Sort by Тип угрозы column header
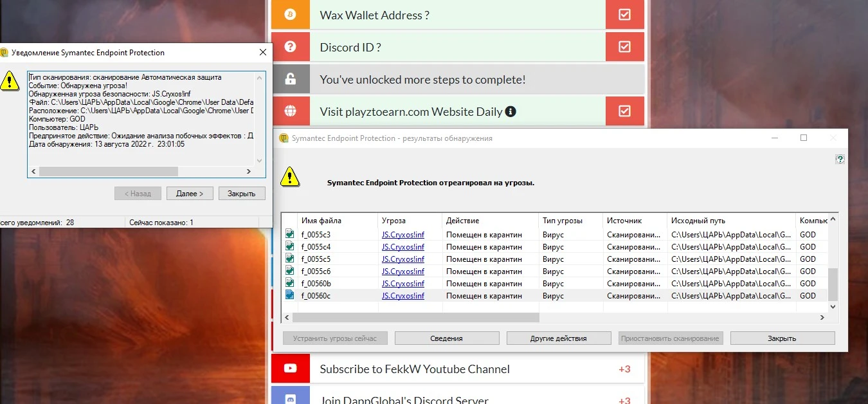The height and width of the screenshot is (404, 868). [571, 220]
